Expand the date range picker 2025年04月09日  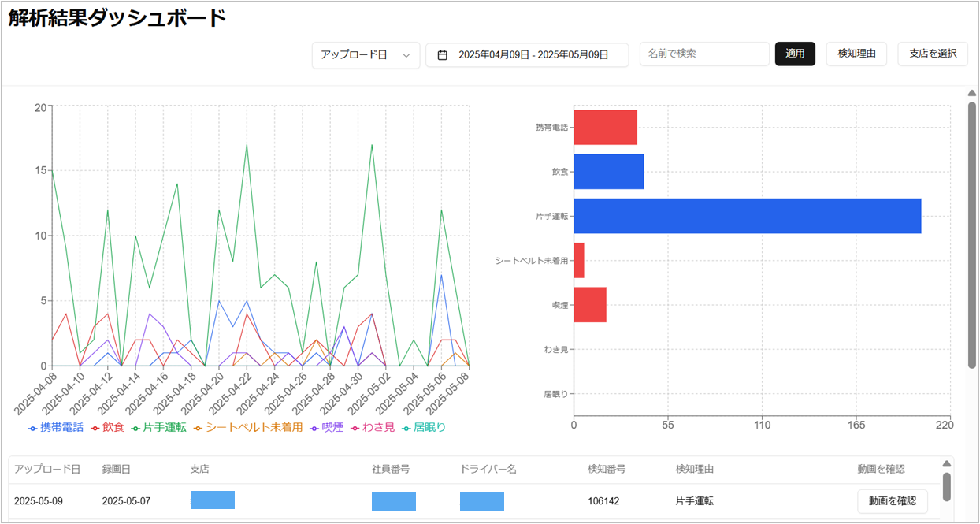[x=533, y=55]
